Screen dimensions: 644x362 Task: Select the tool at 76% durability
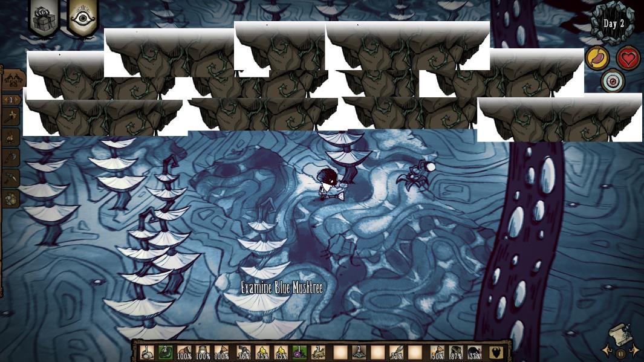point(244,352)
